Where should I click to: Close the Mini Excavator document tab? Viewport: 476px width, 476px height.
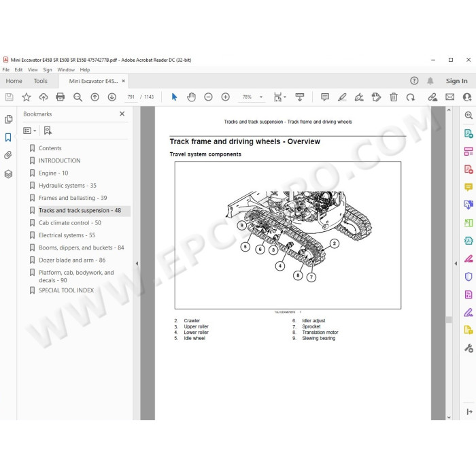124,81
